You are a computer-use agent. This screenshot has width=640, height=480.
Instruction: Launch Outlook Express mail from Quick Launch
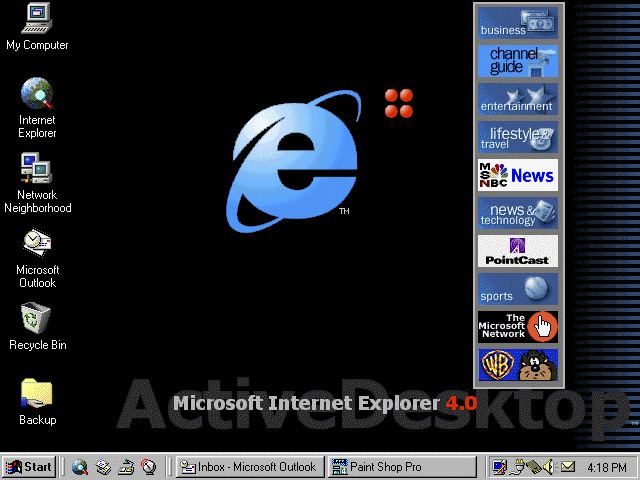[x=103, y=467]
